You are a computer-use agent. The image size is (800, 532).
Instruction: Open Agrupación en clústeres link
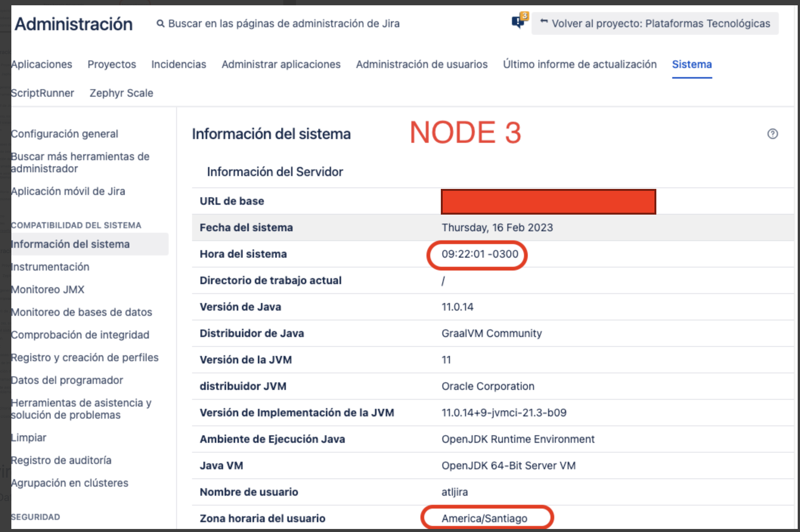[70, 483]
